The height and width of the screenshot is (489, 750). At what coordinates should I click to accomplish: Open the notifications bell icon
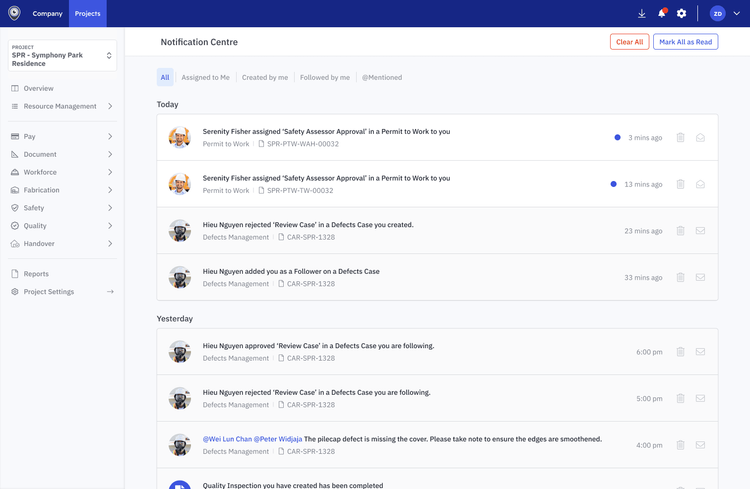coord(661,13)
